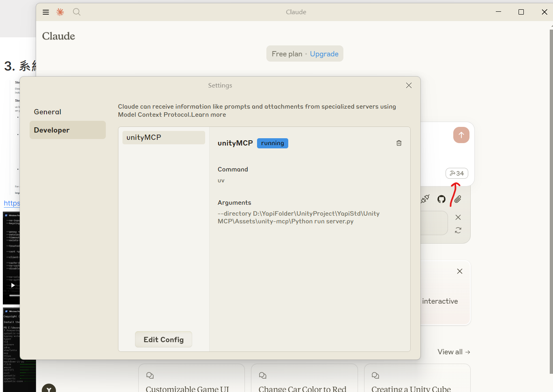This screenshot has height=392, width=553.
Task: Click the plug connector icon
Action: tap(425, 199)
